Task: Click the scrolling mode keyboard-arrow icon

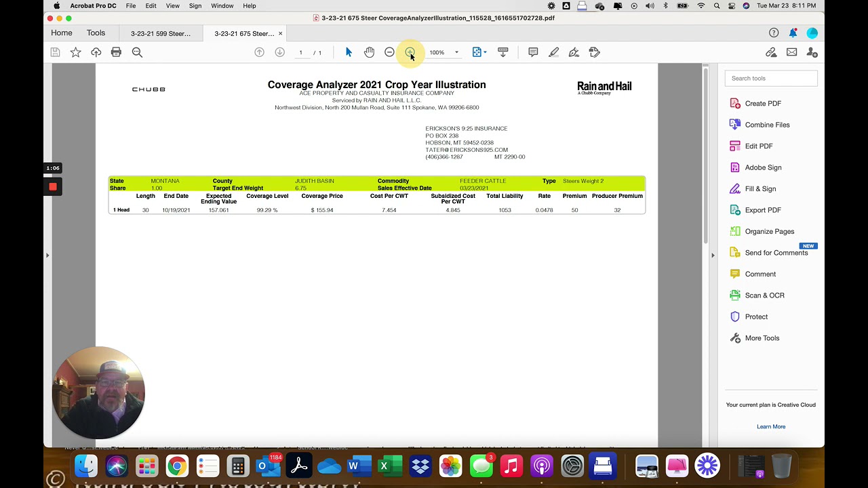Action: tap(502, 52)
